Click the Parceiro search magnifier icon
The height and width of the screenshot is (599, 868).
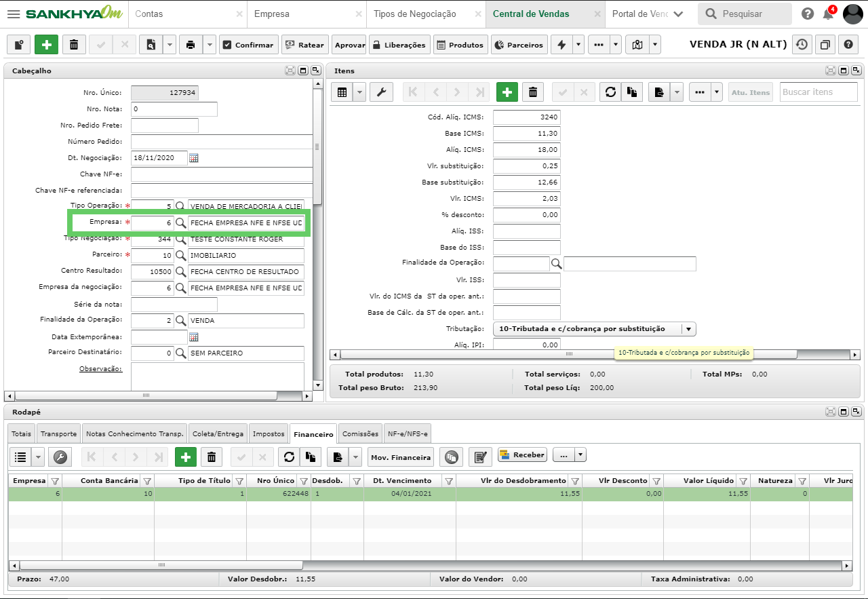coord(180,255)
